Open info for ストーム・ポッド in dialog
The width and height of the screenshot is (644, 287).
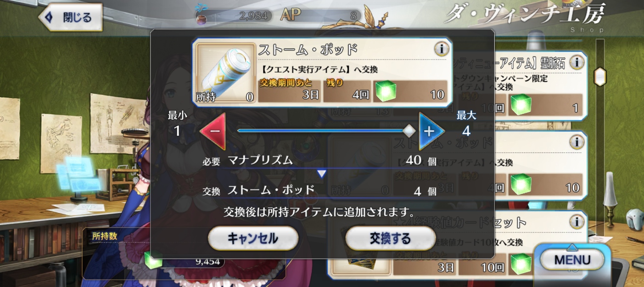pyautogui.click(x=441, y=49)
